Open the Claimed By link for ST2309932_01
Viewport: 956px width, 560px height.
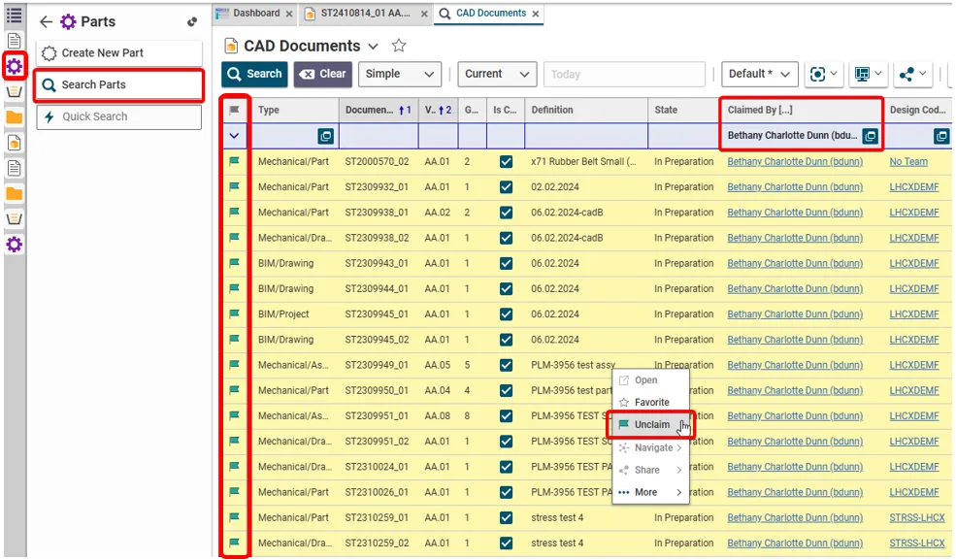pos(795,187)
